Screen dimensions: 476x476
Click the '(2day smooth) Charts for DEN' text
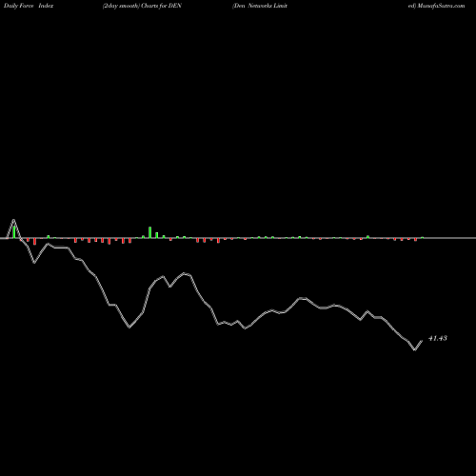coord(142,6)
